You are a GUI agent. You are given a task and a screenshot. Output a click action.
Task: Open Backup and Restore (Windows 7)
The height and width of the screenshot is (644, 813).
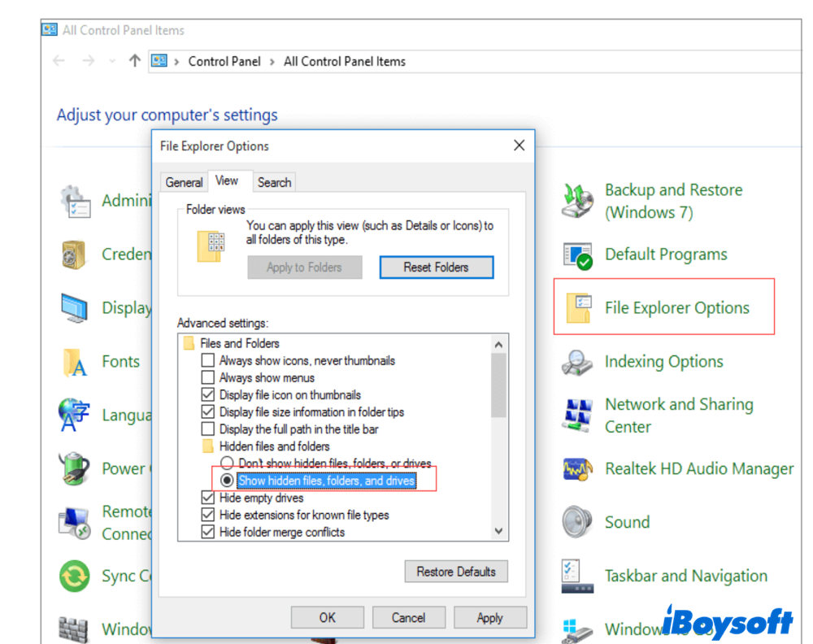[x=673, y=201]
